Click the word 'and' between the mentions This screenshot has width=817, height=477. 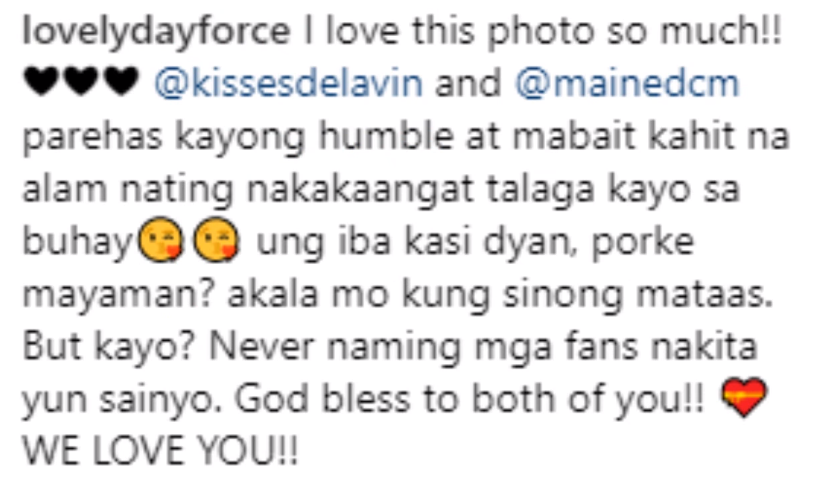point(468,84)
